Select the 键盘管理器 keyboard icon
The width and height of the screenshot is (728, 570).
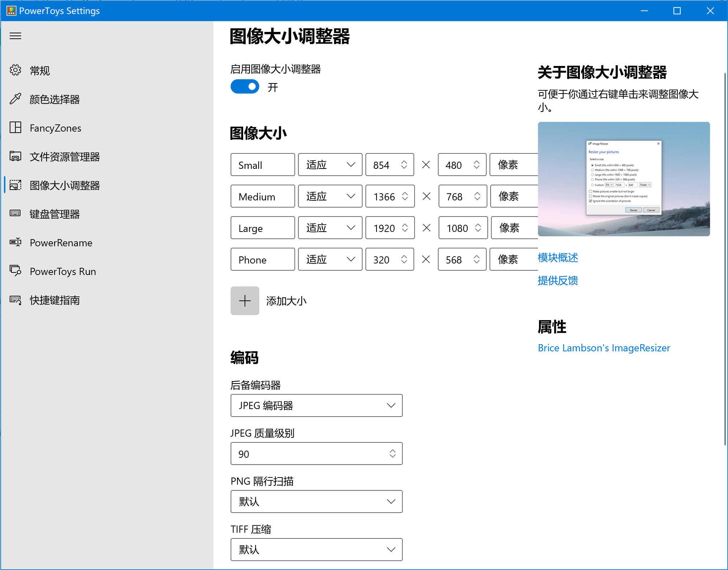[15, 214]
